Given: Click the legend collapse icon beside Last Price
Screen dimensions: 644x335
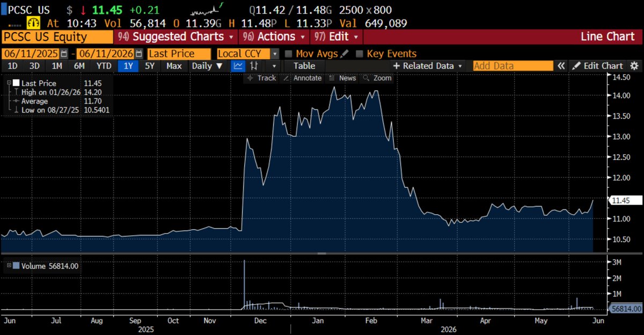Looking at the screenshot, I should coord(8,84).
